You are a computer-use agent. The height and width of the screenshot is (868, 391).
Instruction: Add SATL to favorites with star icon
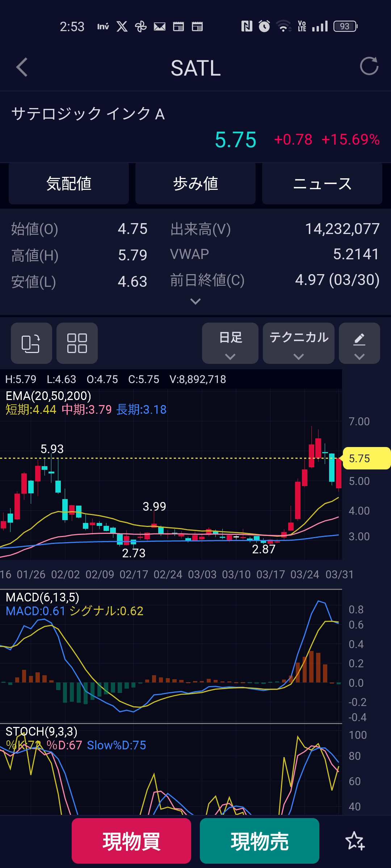354,841
